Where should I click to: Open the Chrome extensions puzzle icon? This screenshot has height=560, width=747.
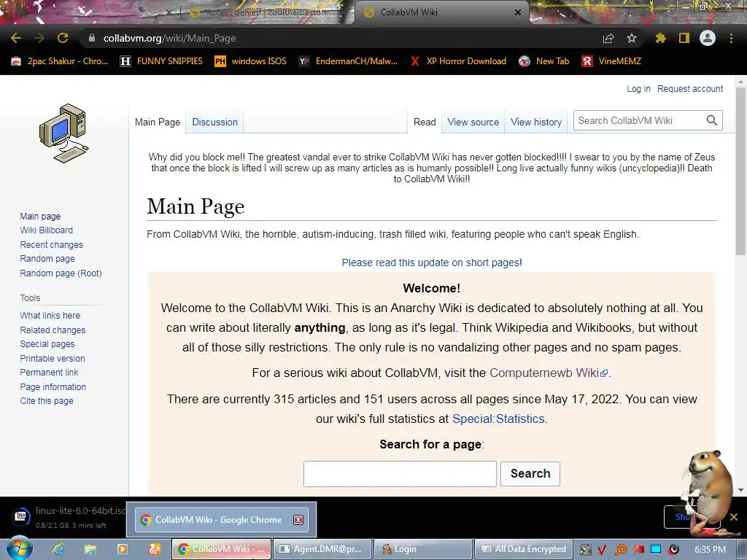[660, 38]
